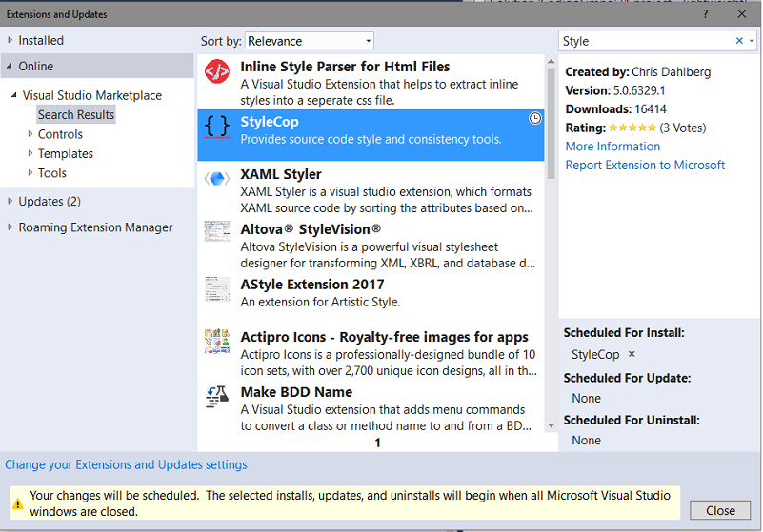Viewport: 763px width, 532px height.
Task: Collapse the Visual Studio Marketplace node
Action: [14, 95]
